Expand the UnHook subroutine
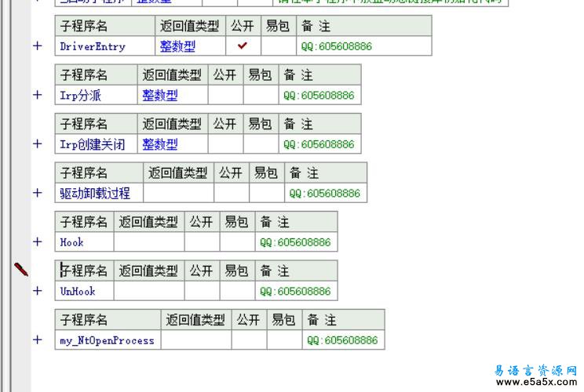 [37, 291]
